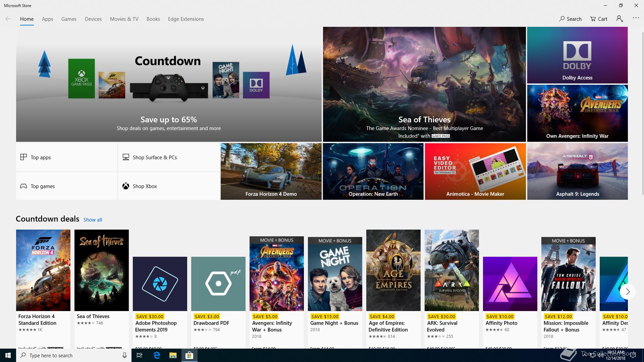Switch to the Edge Extensions tab
Screen dimensions: 644x362
pyautogui.click(x=186, y=19)
